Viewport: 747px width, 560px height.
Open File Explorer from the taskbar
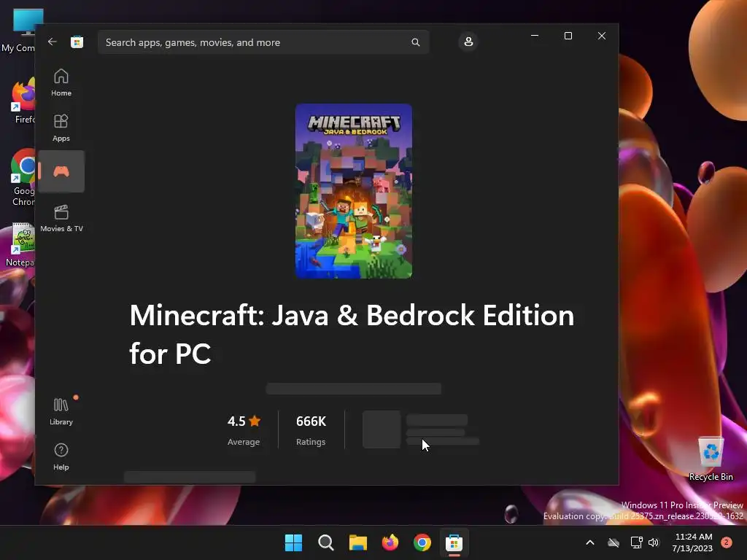tap(357, 542)
